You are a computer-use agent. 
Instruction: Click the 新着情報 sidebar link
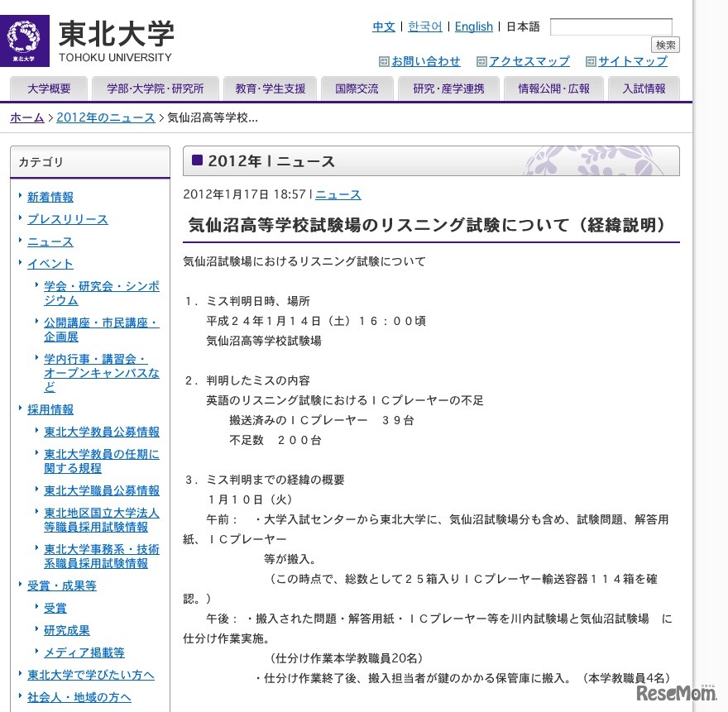50,197
